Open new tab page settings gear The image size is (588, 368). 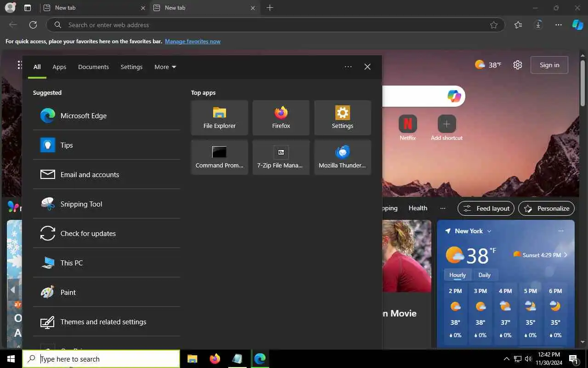tap(518, 65)
